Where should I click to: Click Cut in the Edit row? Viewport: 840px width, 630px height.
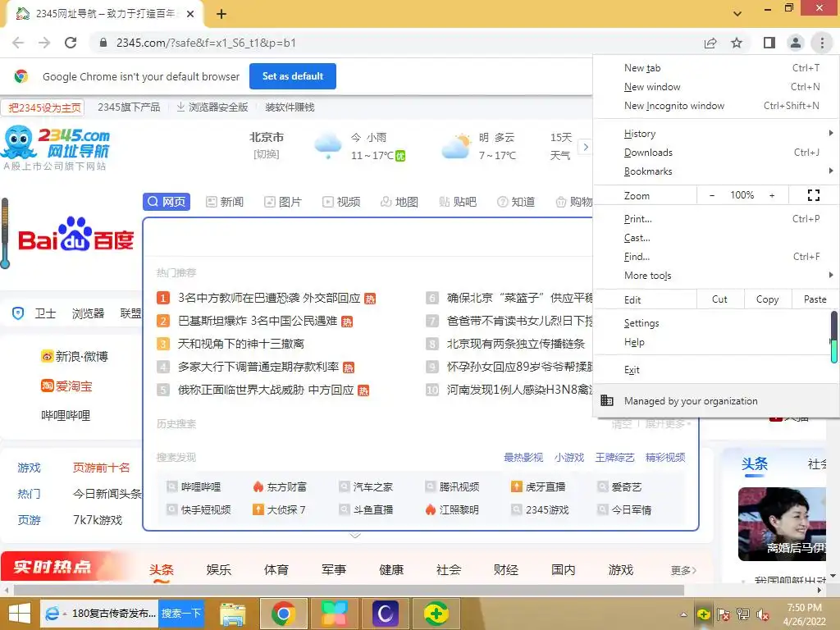[720, 299]
